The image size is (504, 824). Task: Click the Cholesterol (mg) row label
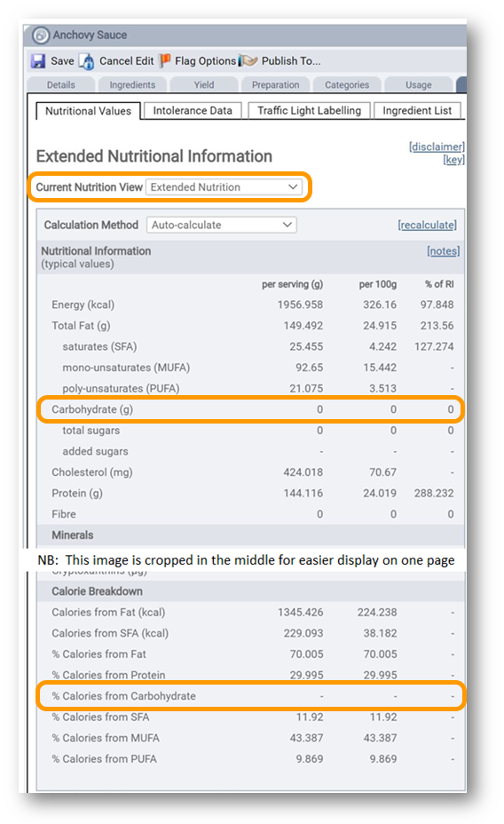(x=92, y=472)
